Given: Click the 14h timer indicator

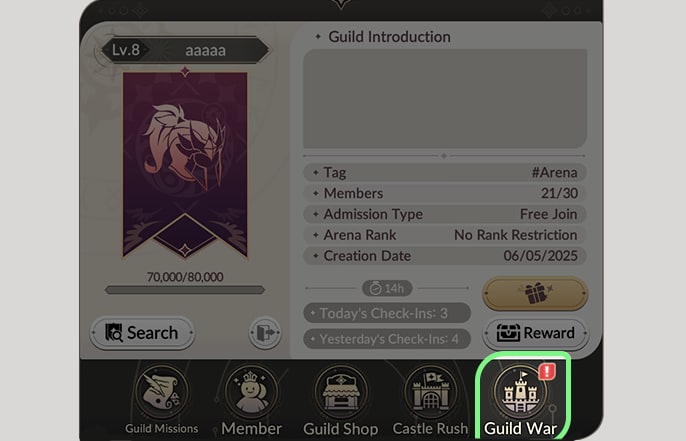Looking at the screenshot, I should (387, 288).
